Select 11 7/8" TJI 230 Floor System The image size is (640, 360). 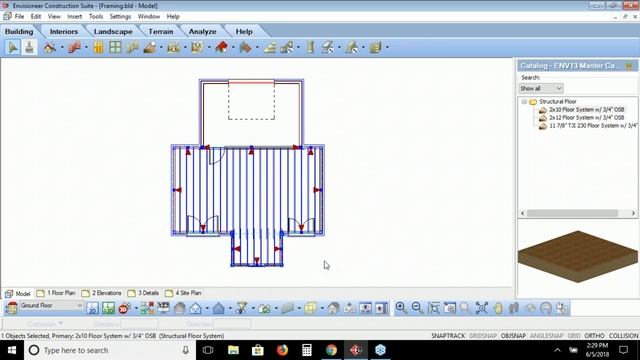[593, 126]
